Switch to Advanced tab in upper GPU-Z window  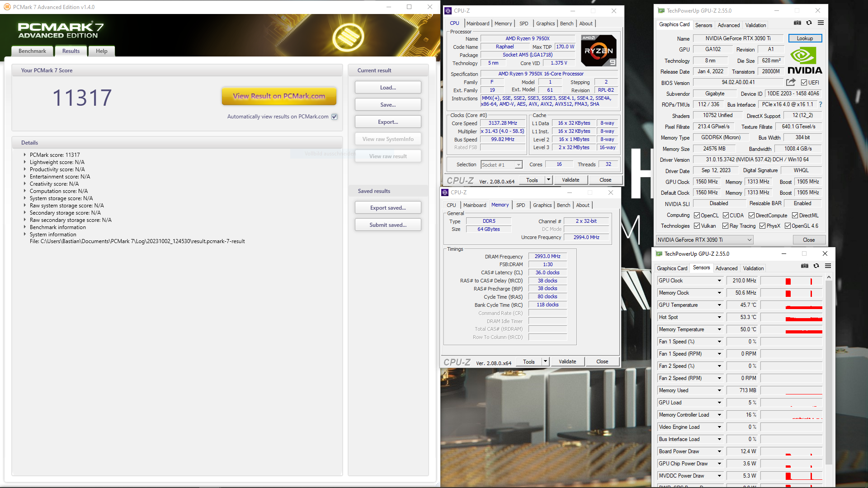pos(729,25)
